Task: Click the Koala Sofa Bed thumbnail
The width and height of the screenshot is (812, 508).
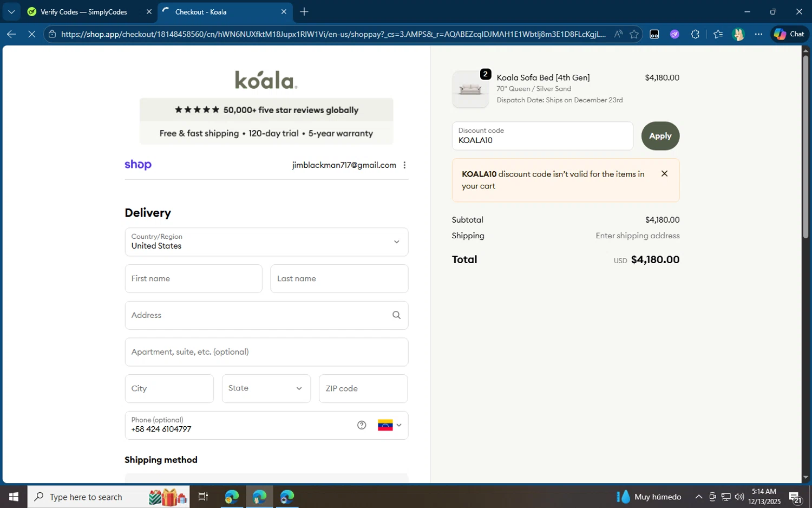Action: 470,89
